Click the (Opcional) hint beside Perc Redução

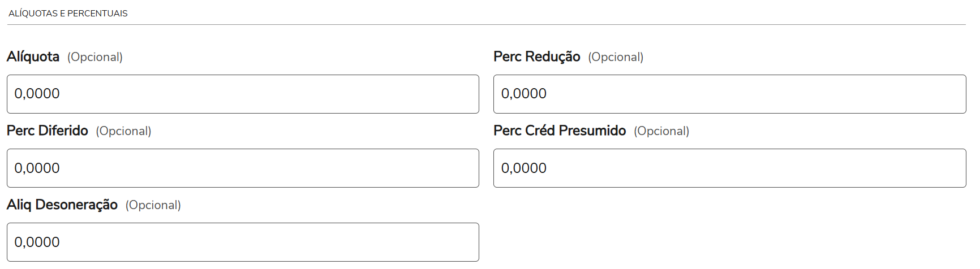coord(616,57)
